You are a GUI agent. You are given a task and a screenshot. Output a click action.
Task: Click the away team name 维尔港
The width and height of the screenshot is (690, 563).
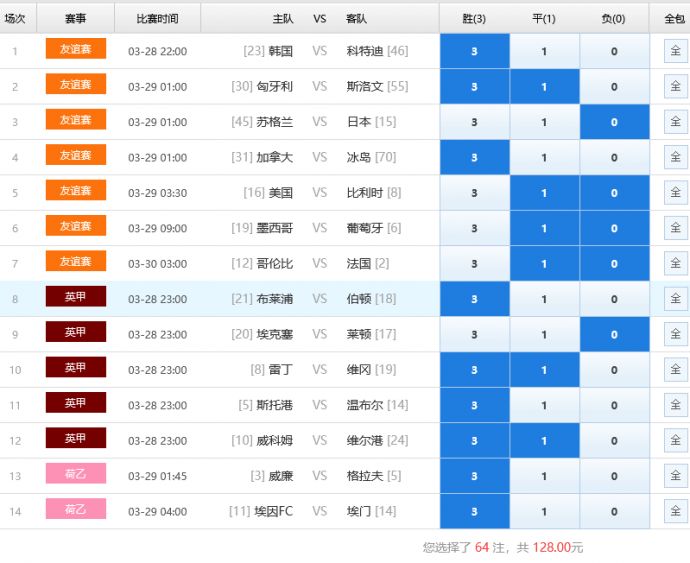click(364, 441)
